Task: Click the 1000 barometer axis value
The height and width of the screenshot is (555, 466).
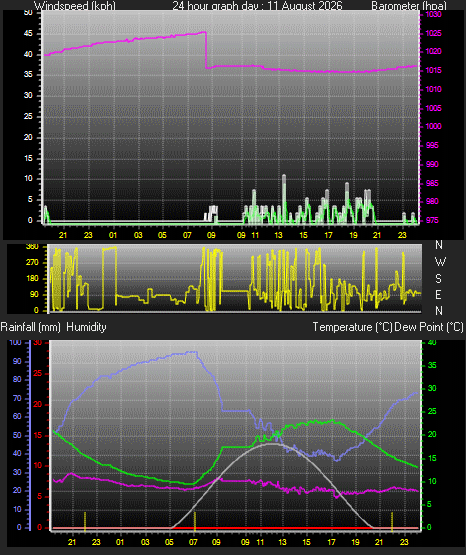Action: tap(433, 126)
